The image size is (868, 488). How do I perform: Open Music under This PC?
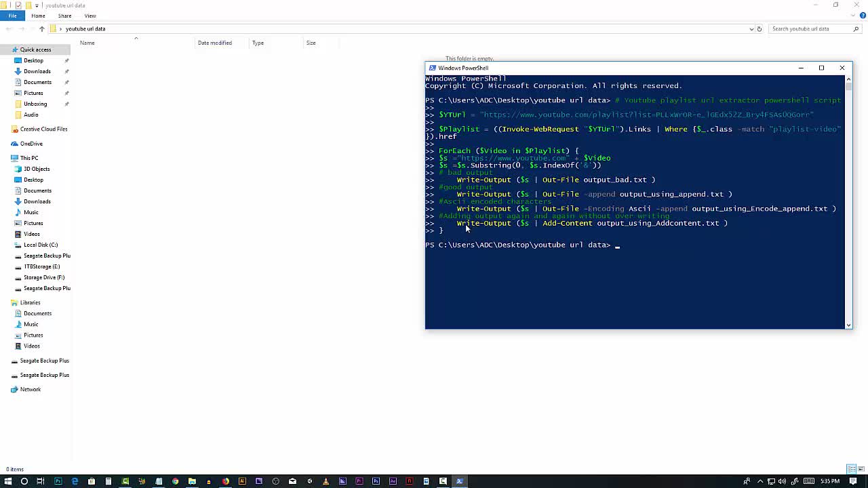(x=31, y=212)
